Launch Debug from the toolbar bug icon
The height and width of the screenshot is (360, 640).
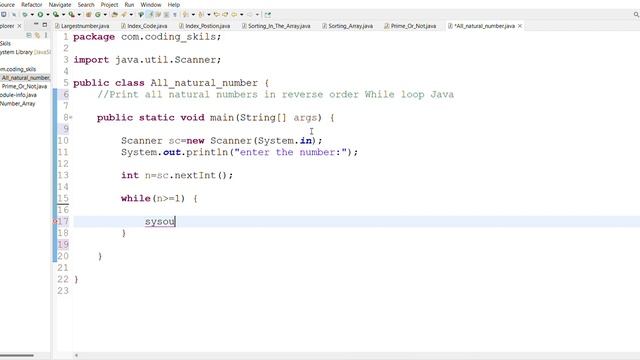click(x=25, y=15)
